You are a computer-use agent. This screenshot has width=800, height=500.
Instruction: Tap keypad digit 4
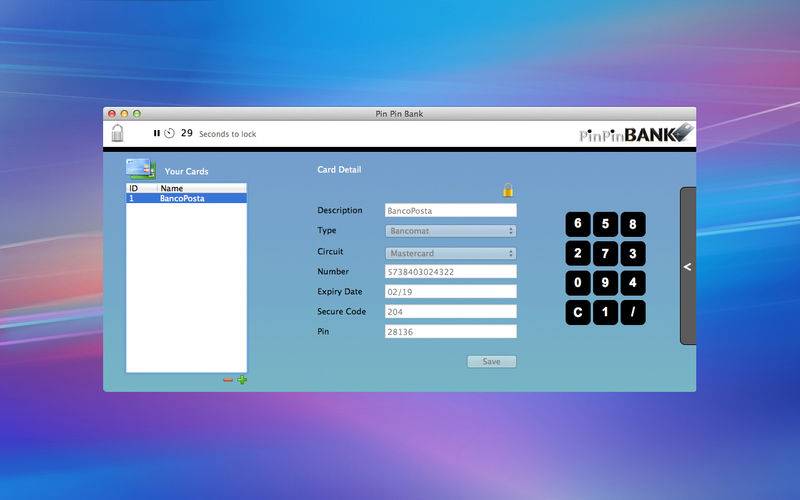point(633,283)
